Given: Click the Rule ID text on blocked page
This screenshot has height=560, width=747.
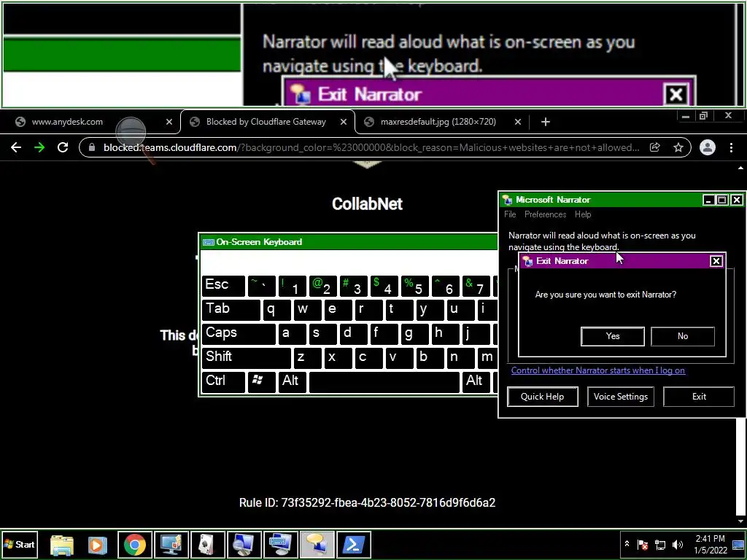Looking at the screenshot, I should click(367, 503).
